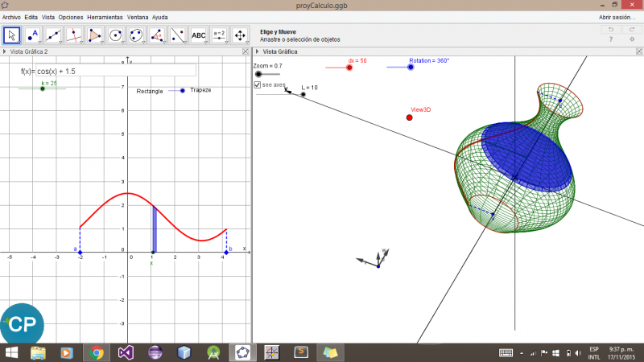
Task: Open the Ventana menu
Action: pyautogui.click(x=138, y=17)
